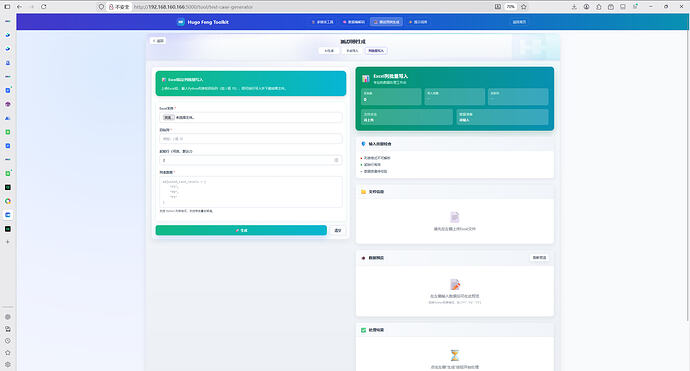
Task: Click the tracking protection shield in address bar
Action: [x=101, y=7]
